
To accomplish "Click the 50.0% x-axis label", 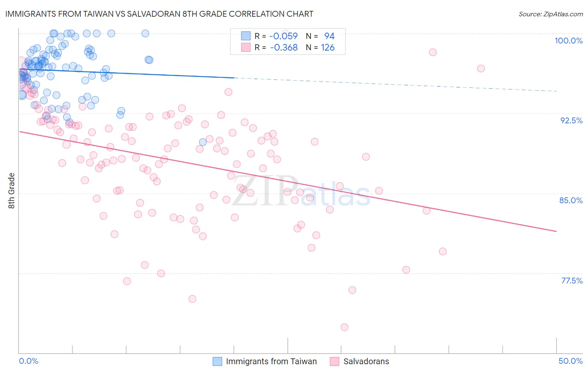I will (x=570, y=361).
